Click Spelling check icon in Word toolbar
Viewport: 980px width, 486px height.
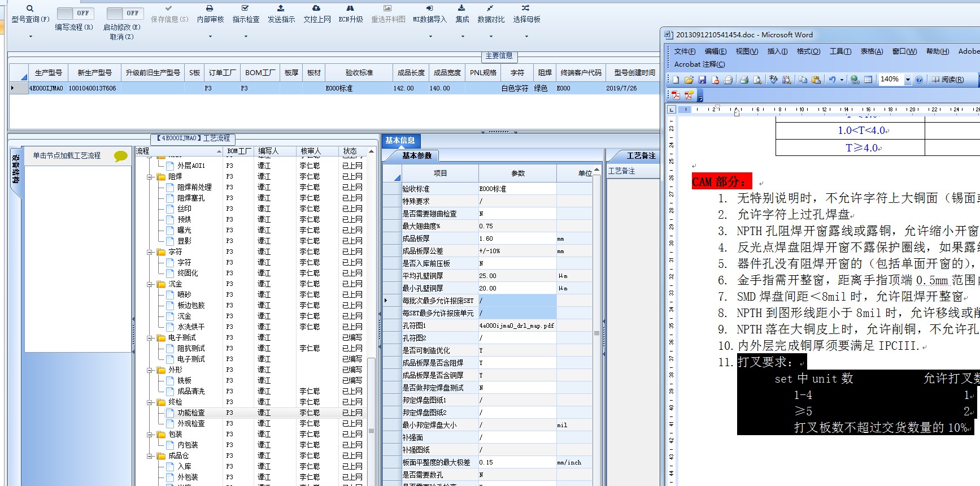773,80
